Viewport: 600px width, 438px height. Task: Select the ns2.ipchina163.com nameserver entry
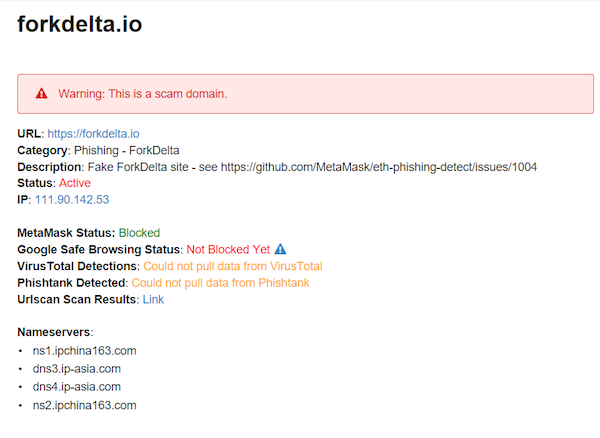tap(84, 405)
